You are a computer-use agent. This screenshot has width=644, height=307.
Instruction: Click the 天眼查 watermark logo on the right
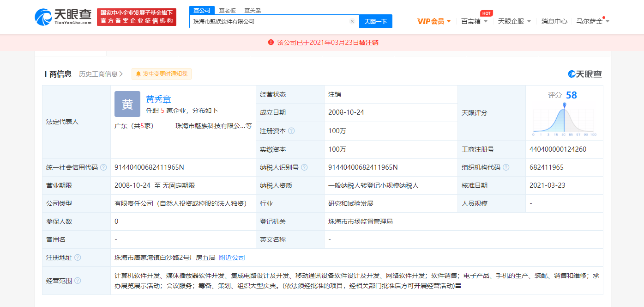585,74
